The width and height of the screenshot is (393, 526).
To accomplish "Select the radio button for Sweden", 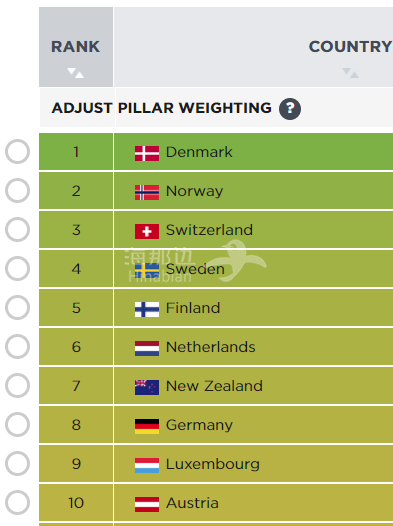I will (x=17, y=268).
